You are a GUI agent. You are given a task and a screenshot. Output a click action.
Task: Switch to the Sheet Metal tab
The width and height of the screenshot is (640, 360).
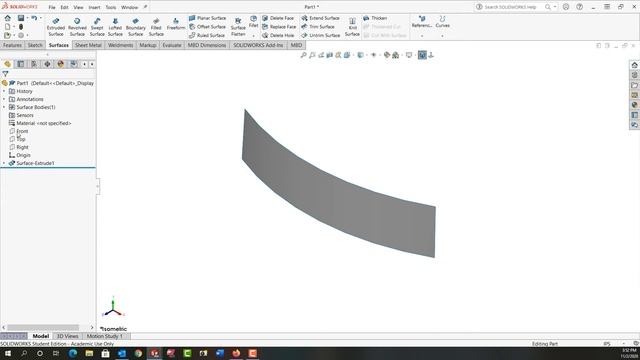coord(88,45)
